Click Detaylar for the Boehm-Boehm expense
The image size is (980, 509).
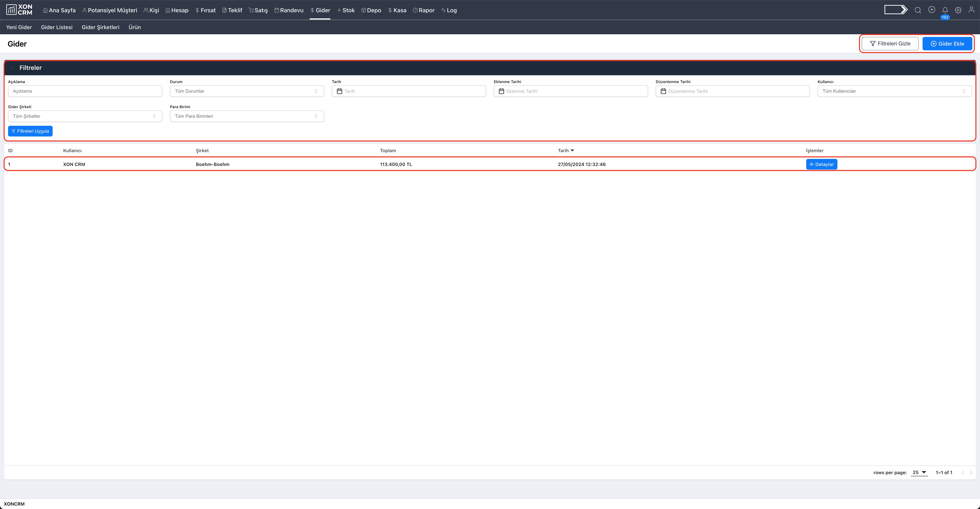pos(821,164)
